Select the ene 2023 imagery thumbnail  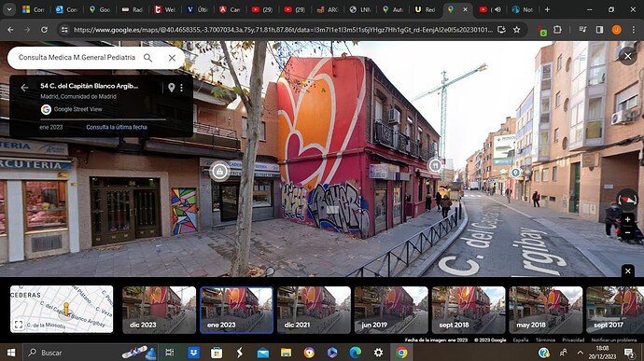(236, 310)
